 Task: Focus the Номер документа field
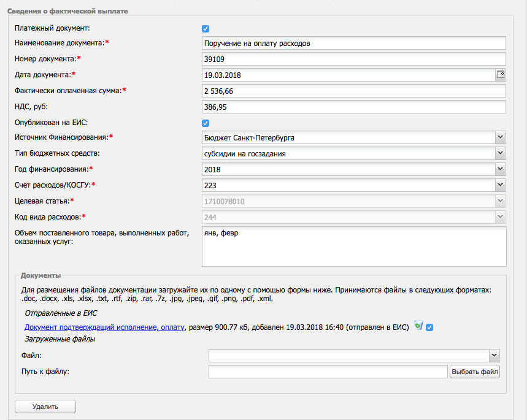click(x=353, y=59)
